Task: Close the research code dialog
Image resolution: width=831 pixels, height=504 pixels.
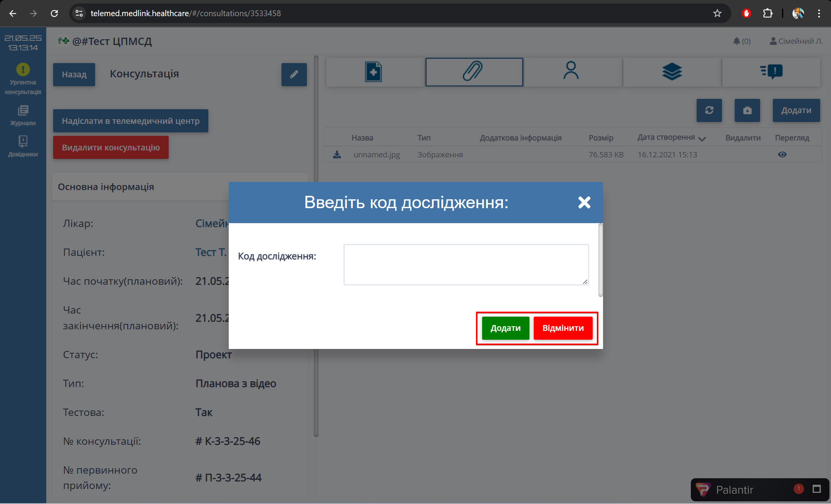Action: click(x=584, y=202)
